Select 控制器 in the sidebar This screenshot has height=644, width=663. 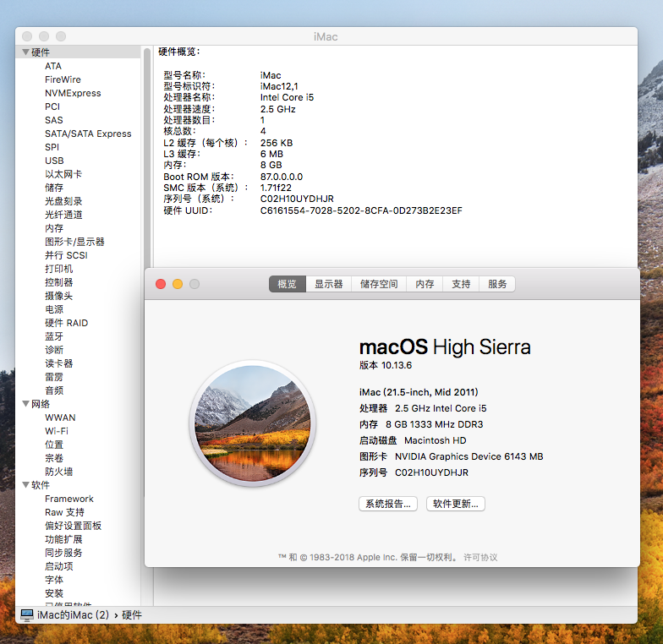[x=59, y=282]
